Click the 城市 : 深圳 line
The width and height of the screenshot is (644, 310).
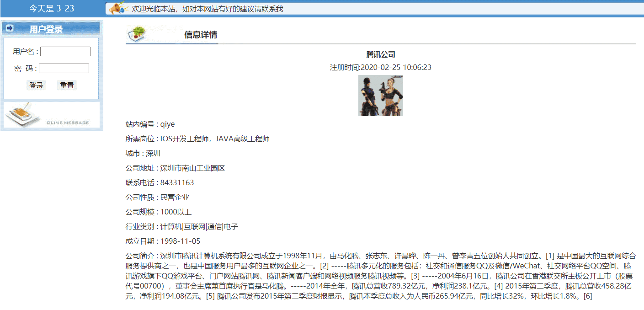point(143,153)
